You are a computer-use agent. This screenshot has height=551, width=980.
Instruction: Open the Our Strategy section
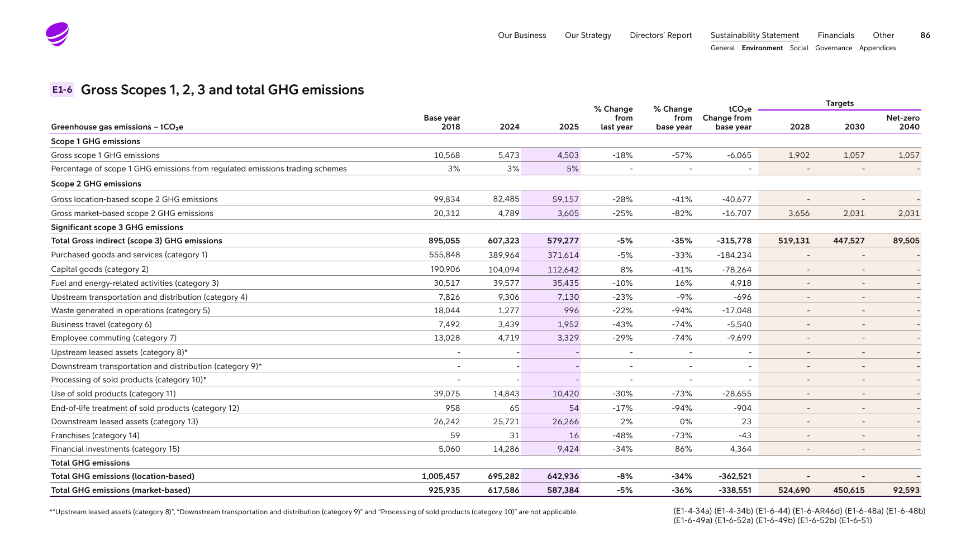click(588, 35)
